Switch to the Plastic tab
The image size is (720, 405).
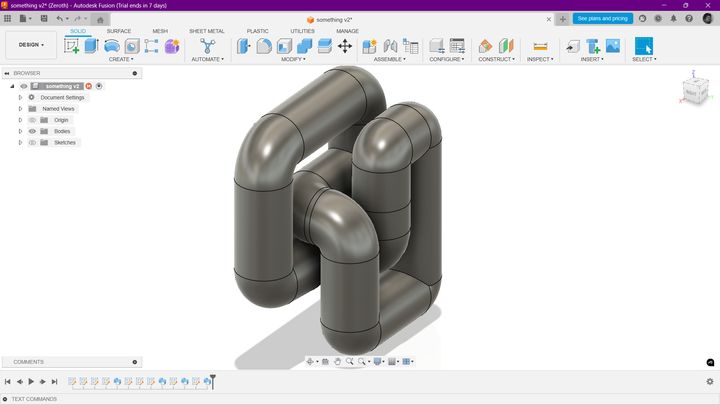pyautogui.click(x=257, y=31)
